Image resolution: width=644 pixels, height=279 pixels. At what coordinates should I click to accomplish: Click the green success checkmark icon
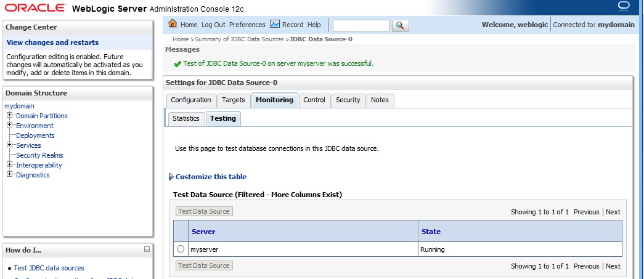pos(177,64)
